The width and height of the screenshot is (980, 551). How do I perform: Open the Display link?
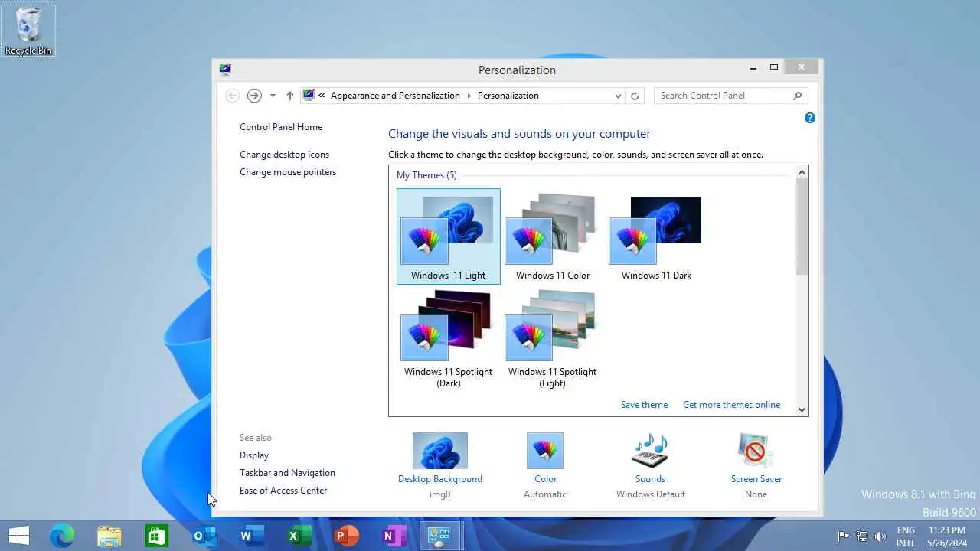point(254,455)
